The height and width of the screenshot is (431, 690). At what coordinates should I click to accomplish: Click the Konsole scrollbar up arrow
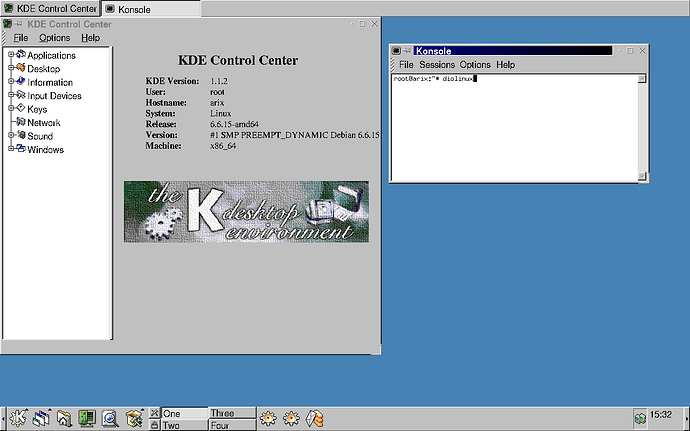(x=642, y=79)
